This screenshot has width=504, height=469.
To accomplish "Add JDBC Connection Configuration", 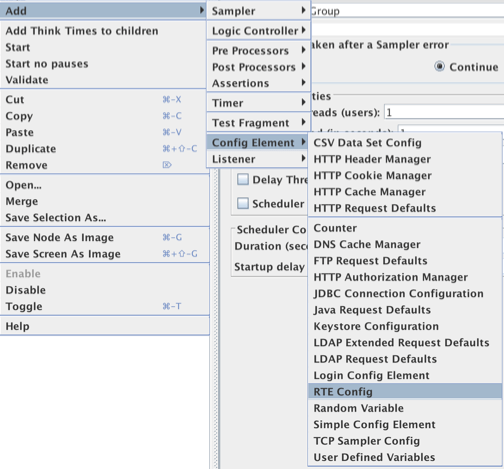I will (405, 293).
